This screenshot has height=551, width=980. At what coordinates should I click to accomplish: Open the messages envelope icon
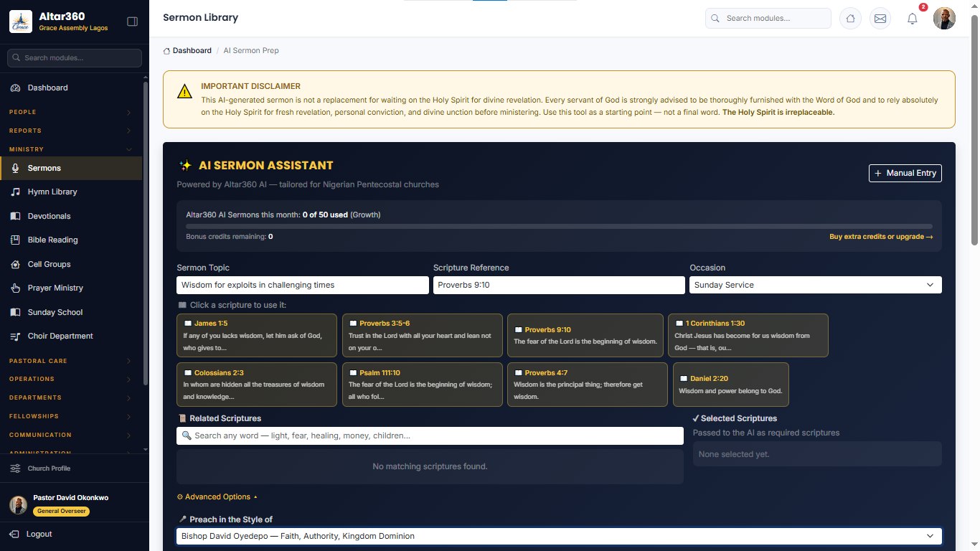tap(880, 19)
